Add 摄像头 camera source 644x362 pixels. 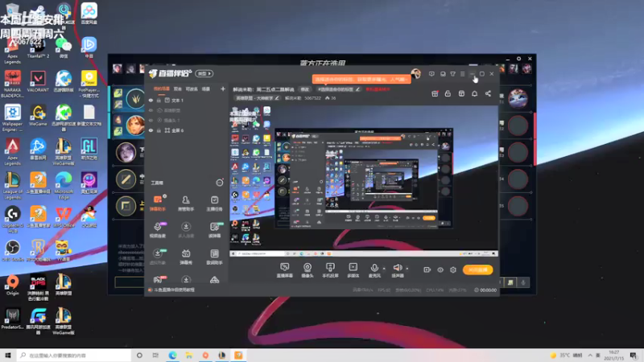tap(308, 270)
